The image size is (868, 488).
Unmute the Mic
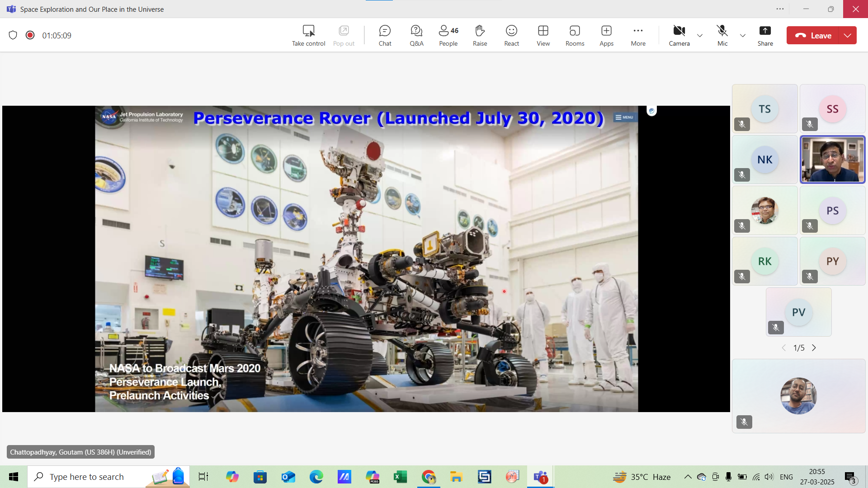tap(722, 35)
